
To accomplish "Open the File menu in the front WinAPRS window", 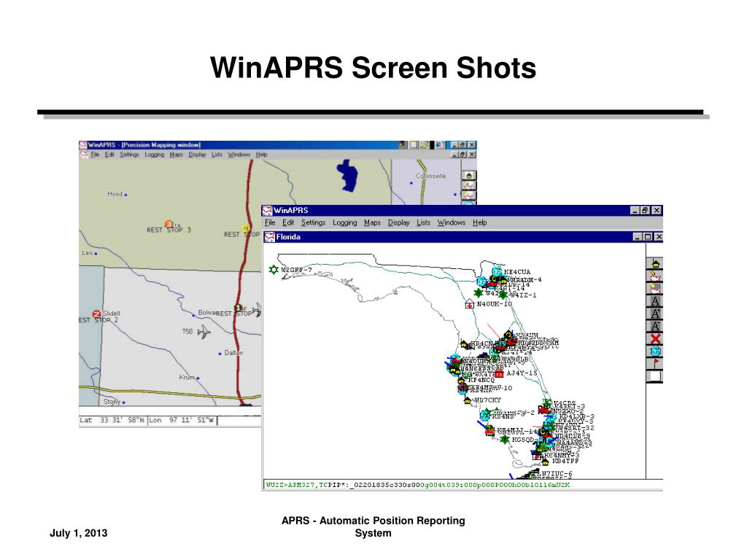I will [x=270, y=222].
